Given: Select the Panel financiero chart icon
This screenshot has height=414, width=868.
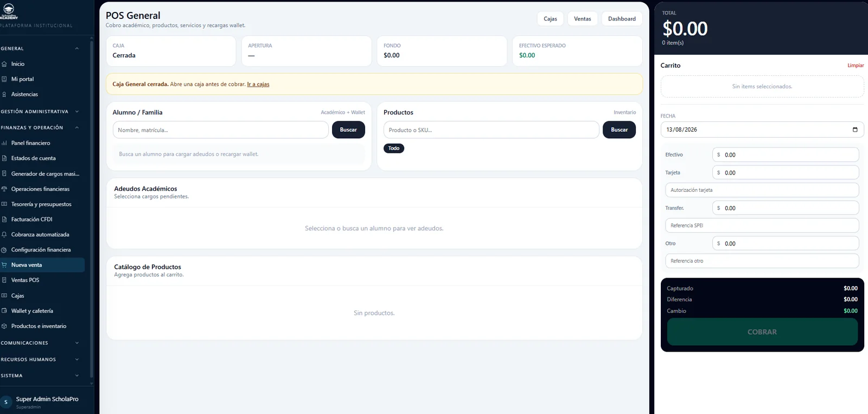Looking at the screenshot, I should point(4,143).
